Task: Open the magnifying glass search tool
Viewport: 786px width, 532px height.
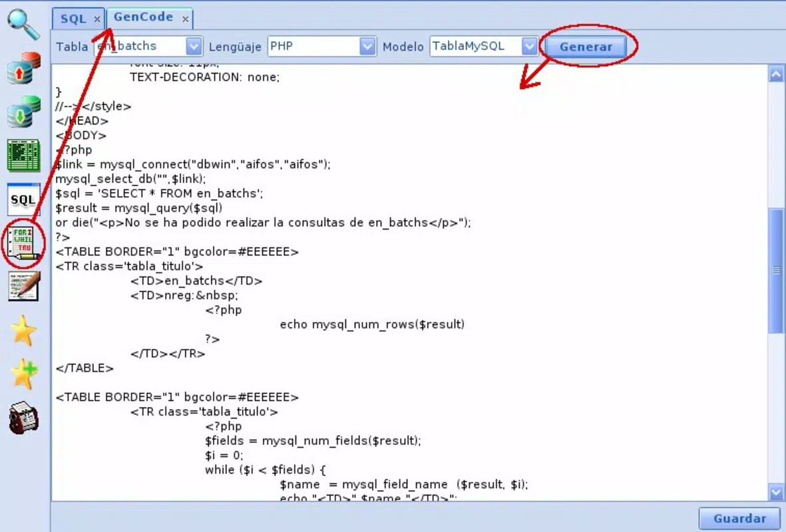Action: (23, 25)
